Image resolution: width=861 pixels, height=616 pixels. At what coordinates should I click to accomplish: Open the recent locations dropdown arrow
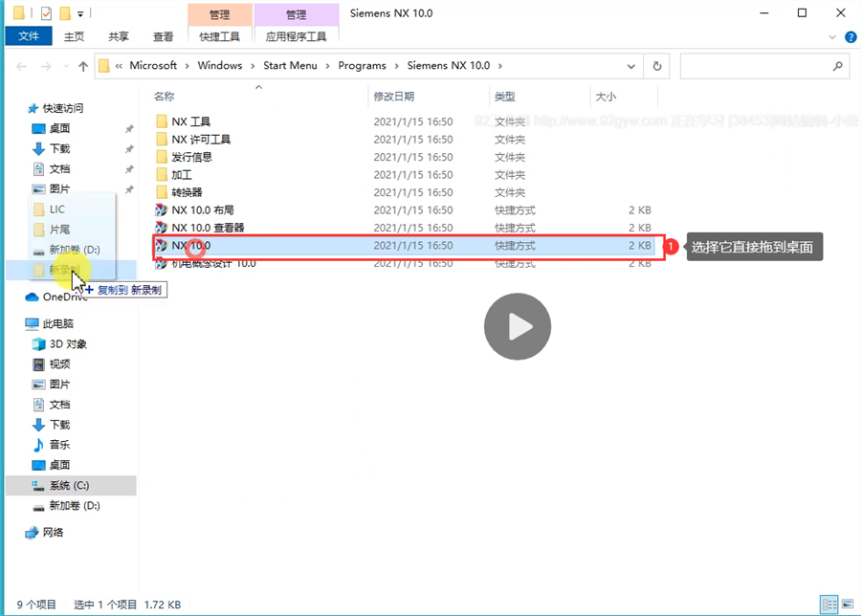click(66, 66)
